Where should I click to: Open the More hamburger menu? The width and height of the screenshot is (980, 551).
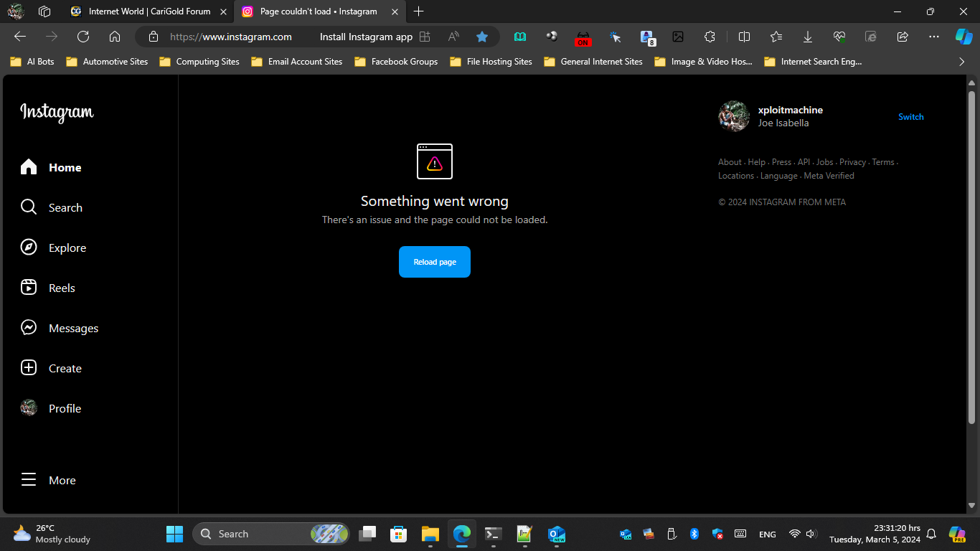[x=48, y=480]
